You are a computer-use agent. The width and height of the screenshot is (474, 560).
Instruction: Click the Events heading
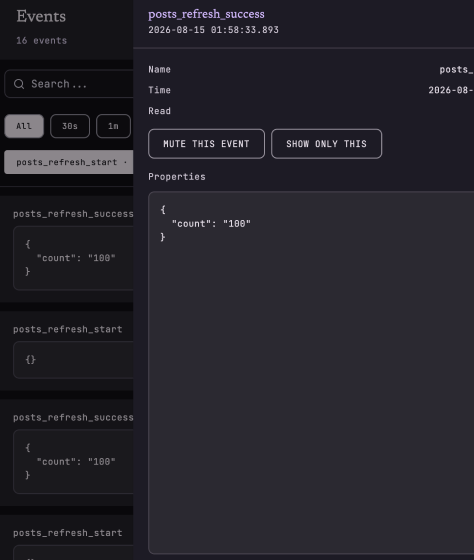click(41, 16)
